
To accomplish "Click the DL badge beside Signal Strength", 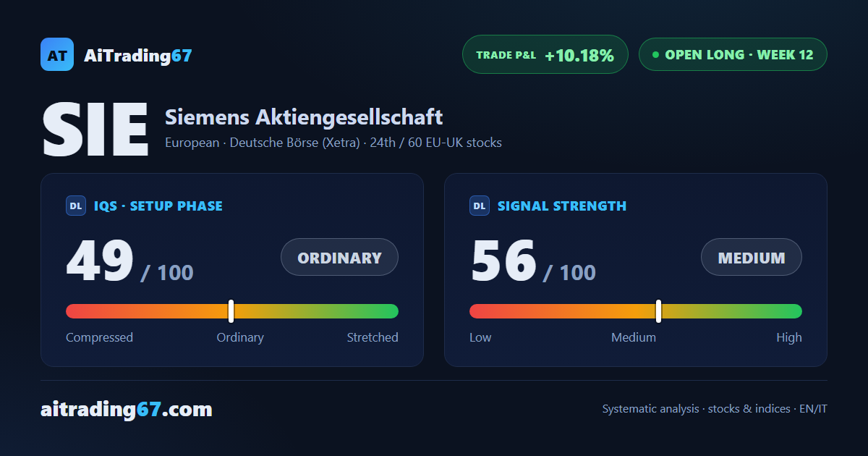I will pyautogui.click(x=480, y=206).
